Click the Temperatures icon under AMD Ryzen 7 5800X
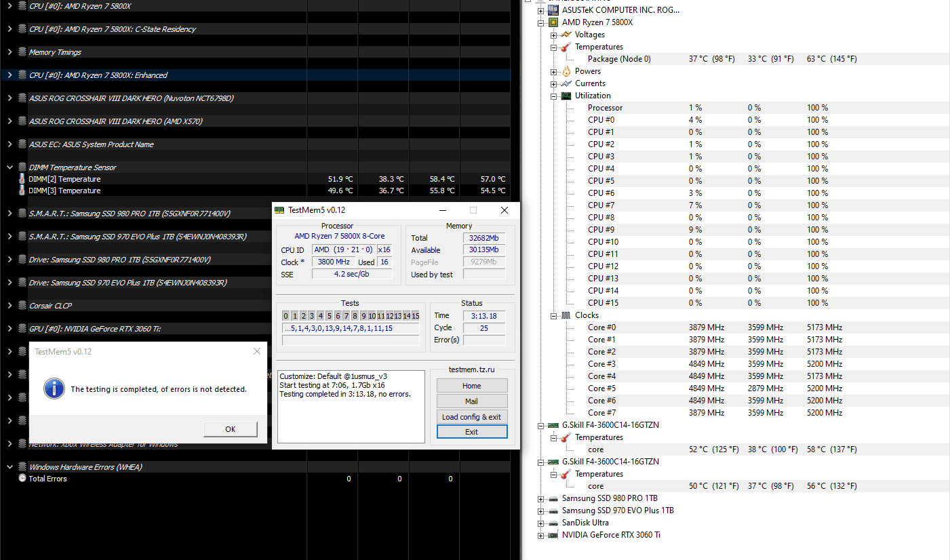This screenshot has height=560, width=950. coord(566,47)
